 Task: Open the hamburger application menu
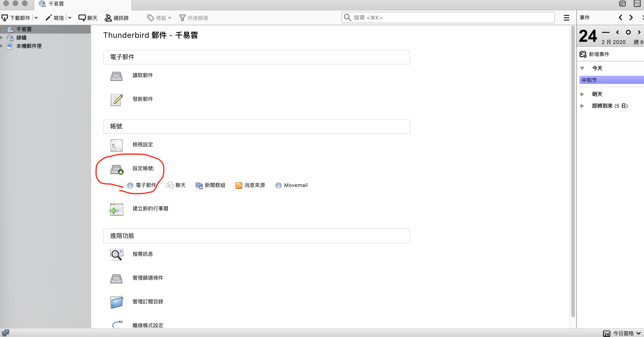(567, 18)
